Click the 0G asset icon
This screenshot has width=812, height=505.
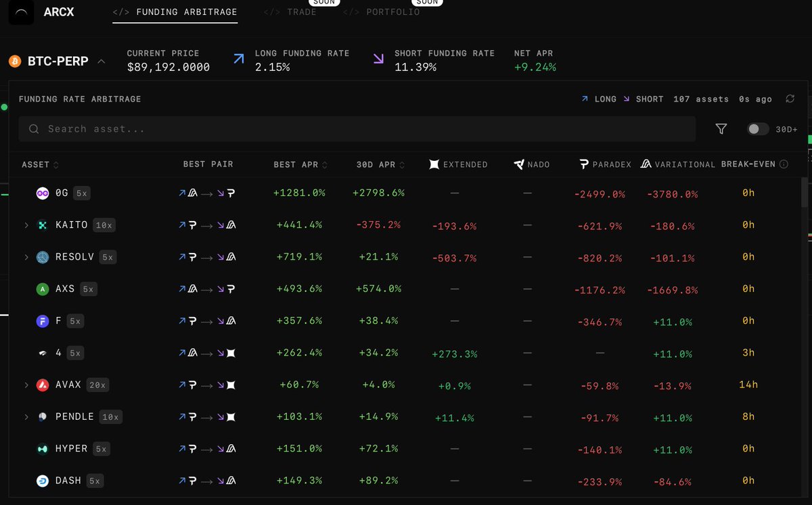(x=43, y=193)
